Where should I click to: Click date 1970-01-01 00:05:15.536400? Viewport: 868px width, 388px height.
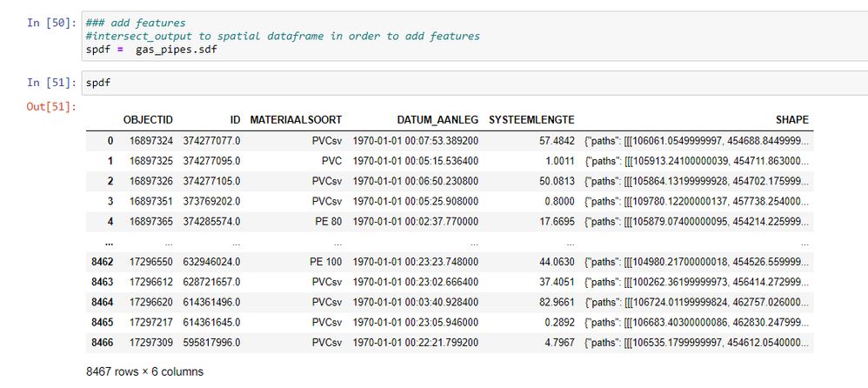(416, 161)
